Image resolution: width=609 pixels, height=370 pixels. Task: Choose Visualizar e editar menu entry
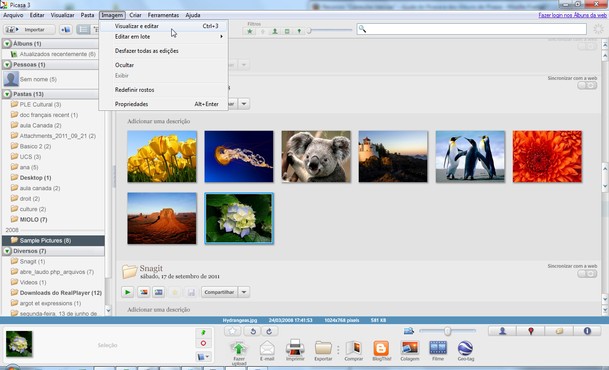163,26
